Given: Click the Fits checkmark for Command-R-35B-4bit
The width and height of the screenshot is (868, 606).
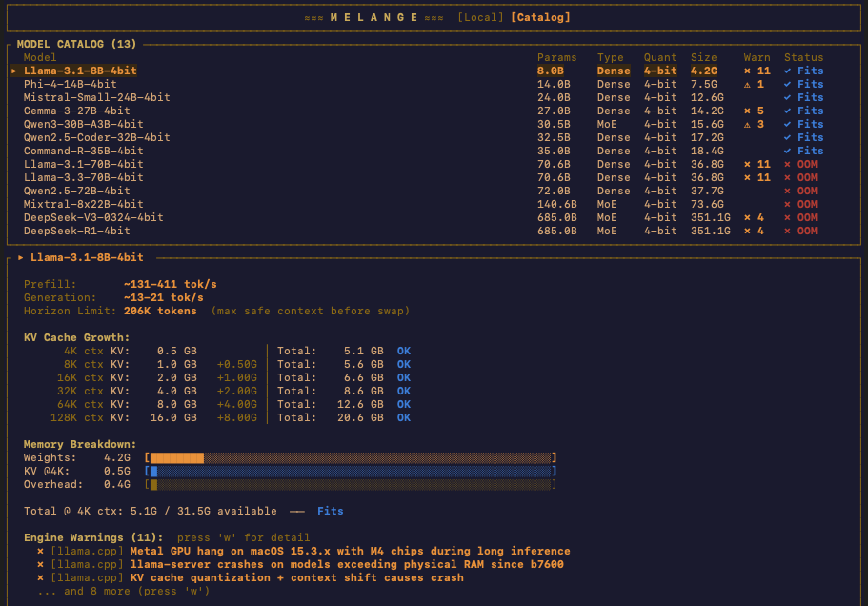Looking at the screenshot, I should coord(787,151).
